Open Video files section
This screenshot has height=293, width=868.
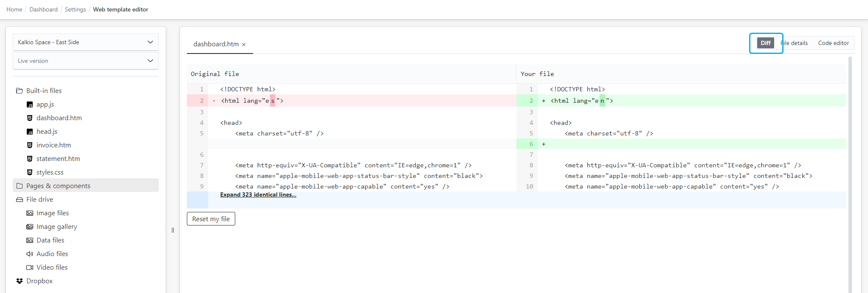coord(52,268)
